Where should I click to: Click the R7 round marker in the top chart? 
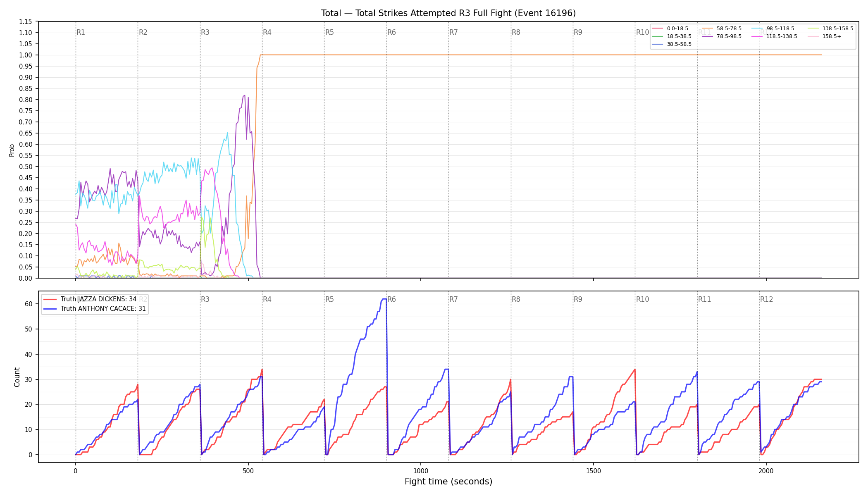click(453, 32)
